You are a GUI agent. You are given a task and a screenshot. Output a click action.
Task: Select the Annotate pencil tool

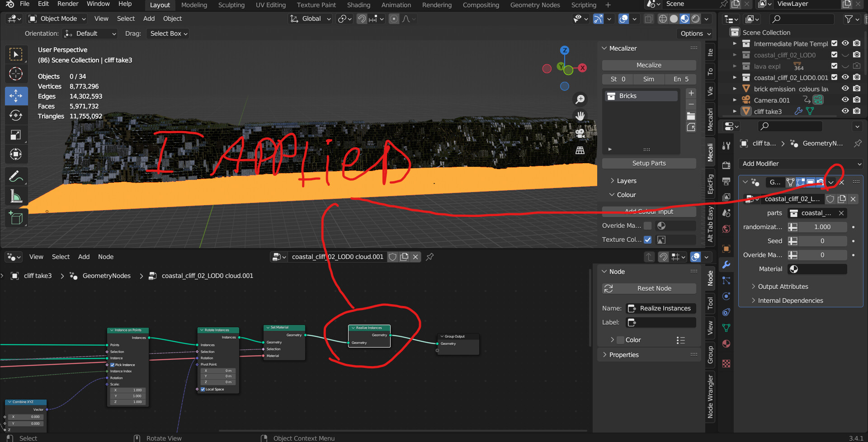pyautogui.click(x=16, y=176)
